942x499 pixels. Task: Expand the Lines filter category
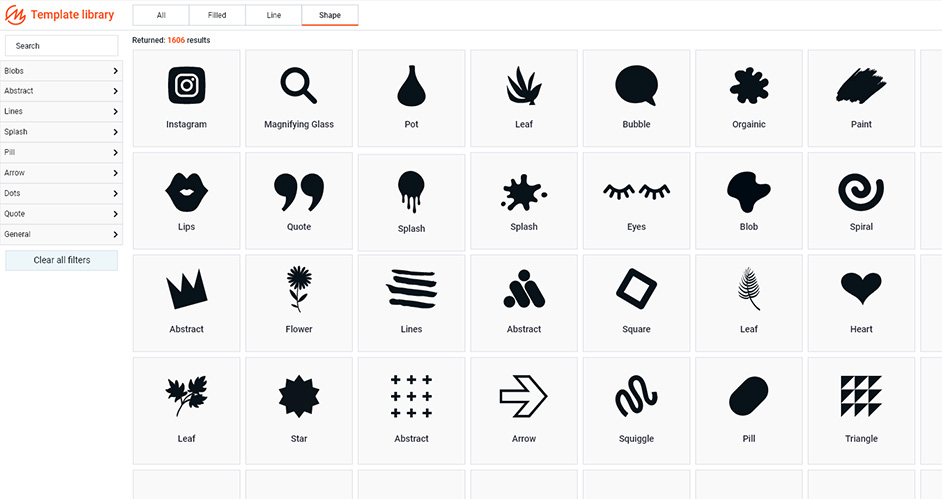pyautogui.click(x=61, y=112)
